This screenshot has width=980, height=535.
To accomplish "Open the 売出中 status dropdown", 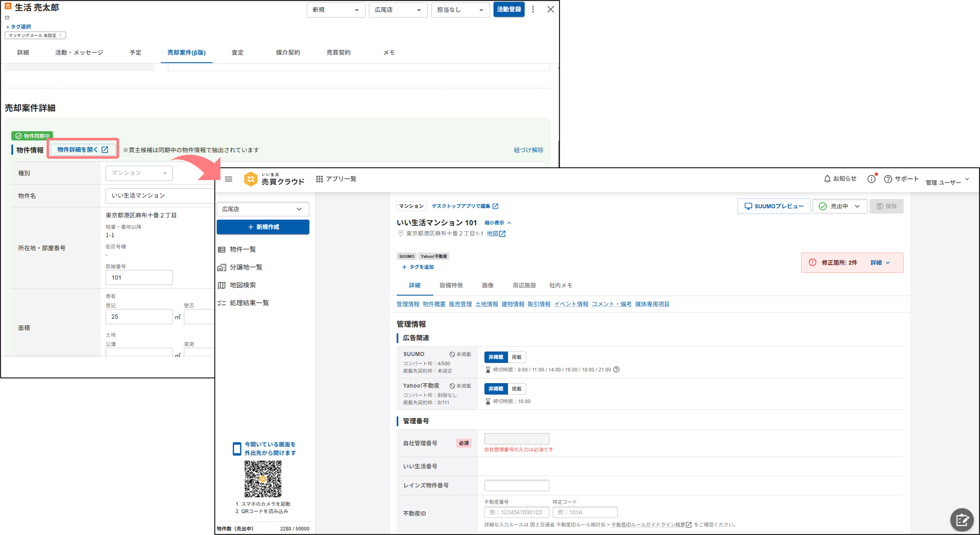I will click(x=840, y=206).
